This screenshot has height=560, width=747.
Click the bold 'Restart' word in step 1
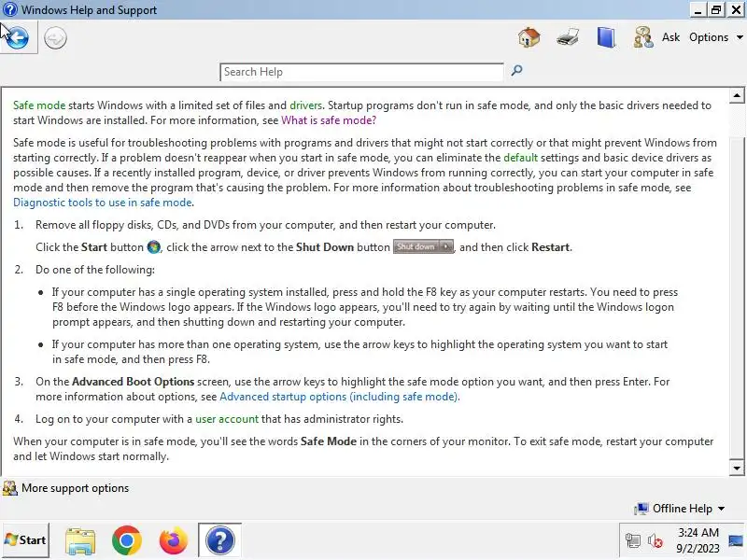(550, 247)
